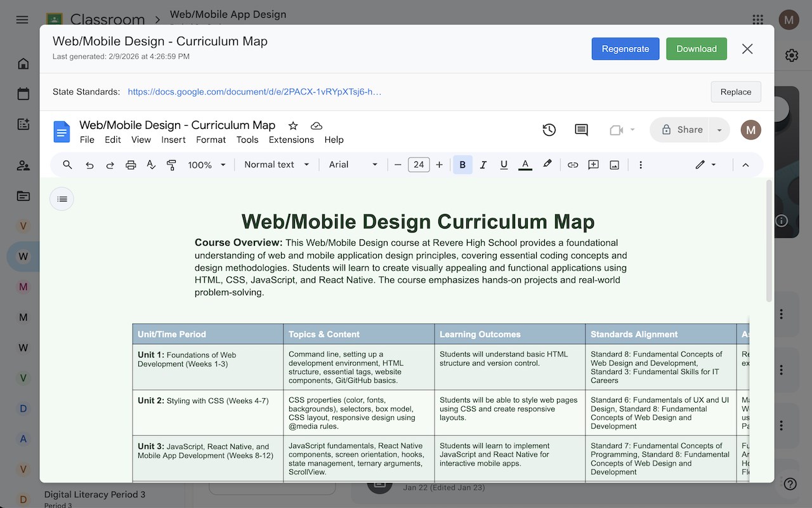Redo the last edit
Image resolution: width=812 pixels, height=508 pixels.
pos(110,164)
